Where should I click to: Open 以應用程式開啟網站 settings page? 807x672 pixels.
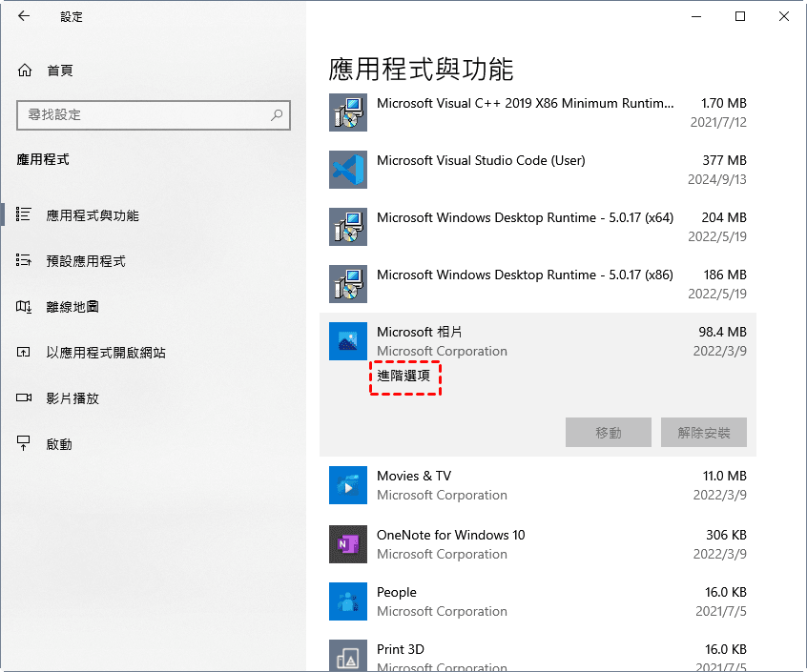[x=154, y=352]
